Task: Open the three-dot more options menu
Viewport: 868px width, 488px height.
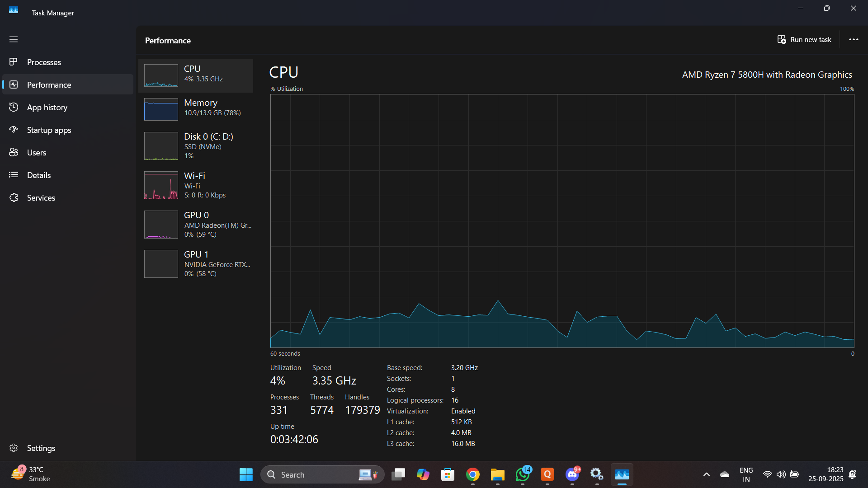Action: (854, 40)
